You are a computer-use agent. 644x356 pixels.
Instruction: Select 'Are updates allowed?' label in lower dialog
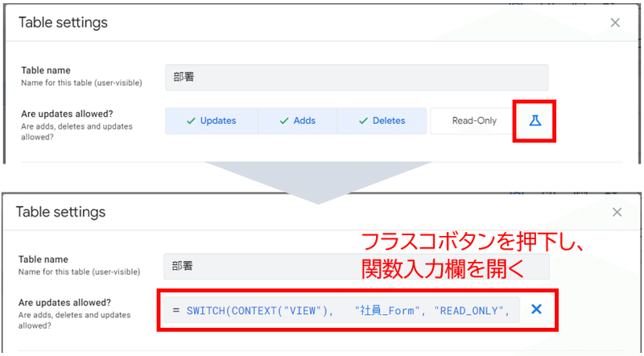(64, 303)
